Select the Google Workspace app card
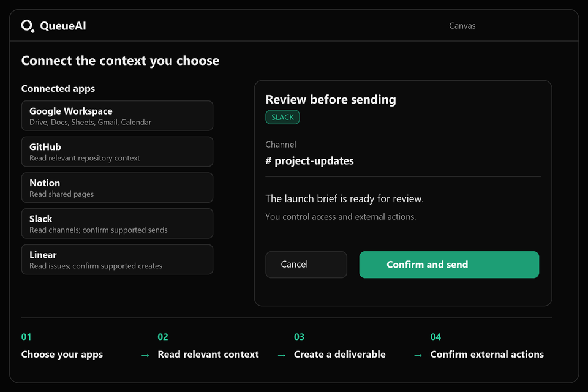 (117, 116)
